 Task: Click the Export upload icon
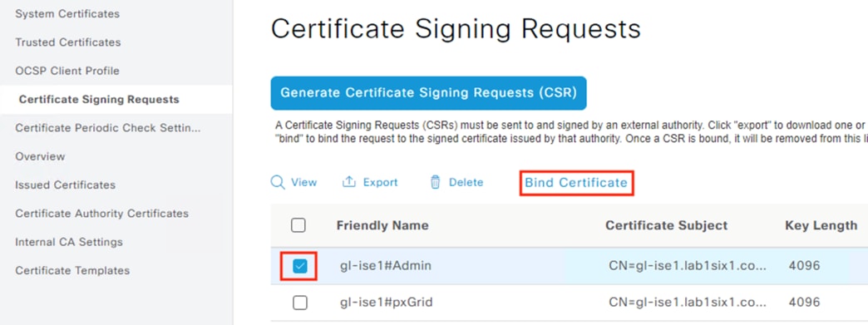pyautogui.click(x=348, y=182)
